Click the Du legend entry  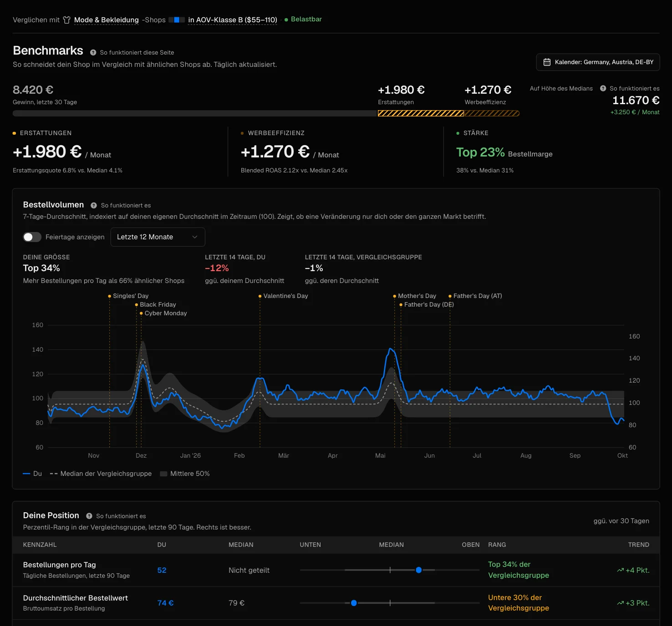coord(32,474)
